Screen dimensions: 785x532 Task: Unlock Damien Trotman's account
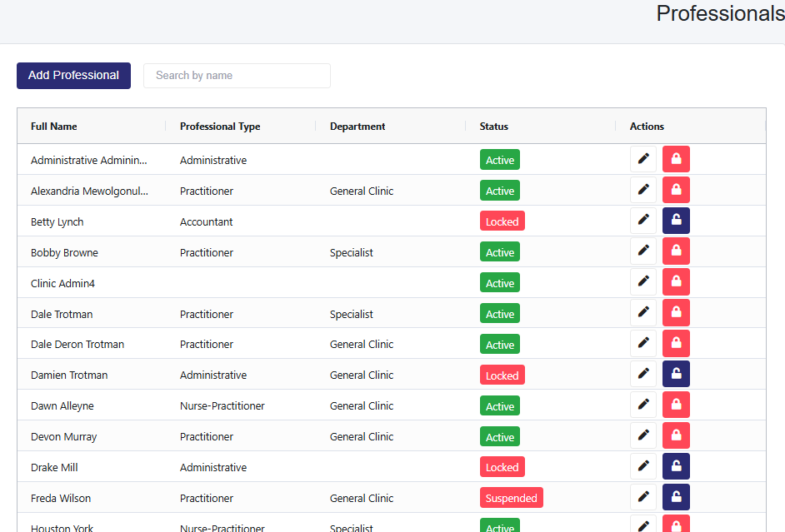coord(676,375)
